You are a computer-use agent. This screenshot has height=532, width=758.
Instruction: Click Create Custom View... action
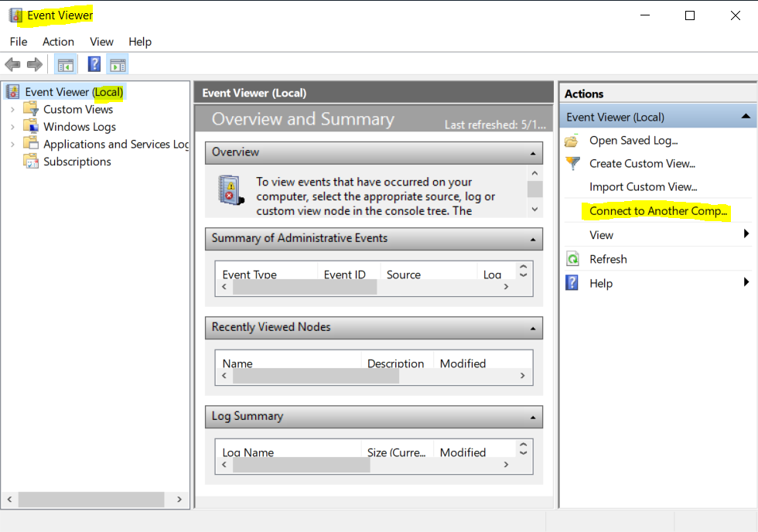(642, 163)
